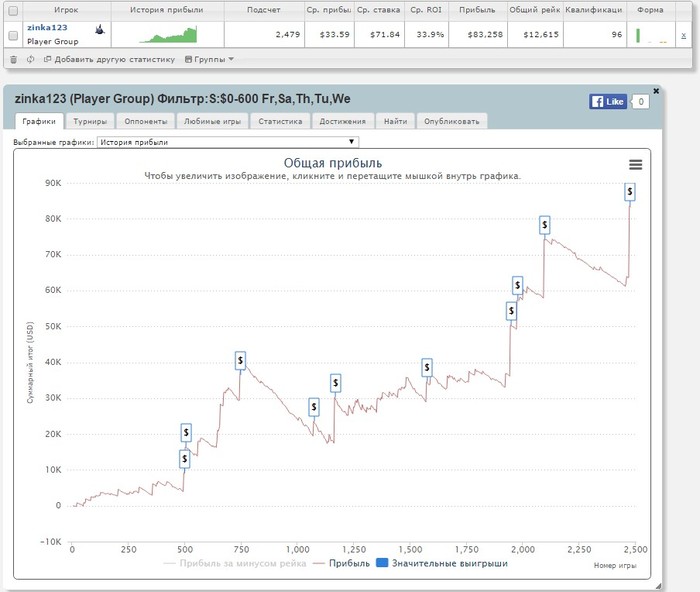This screenshot has width=700, height=592.
Task: Click the $ marker near game 750
Action: pyautogui.click(x=241, y=360)
